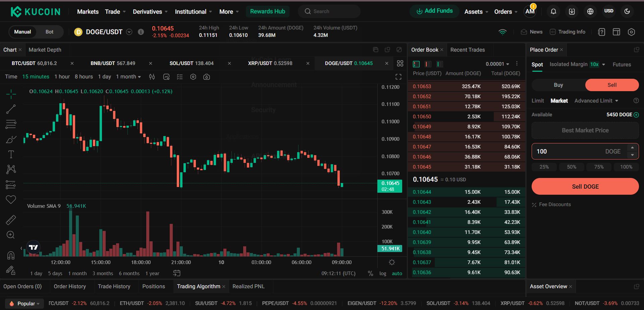Viewport: 644px width, 310px height.
Task: Switch to Market Depth tab
Action: (45, 50)
